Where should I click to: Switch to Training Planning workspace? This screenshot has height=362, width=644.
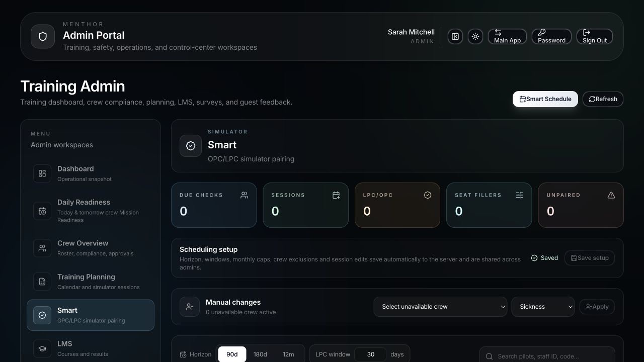tap(91, 282)
